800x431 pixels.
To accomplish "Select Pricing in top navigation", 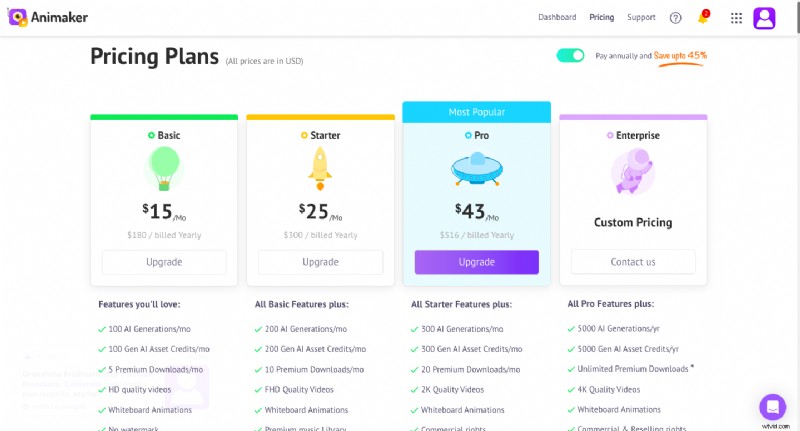I will (x=602, y=17).
